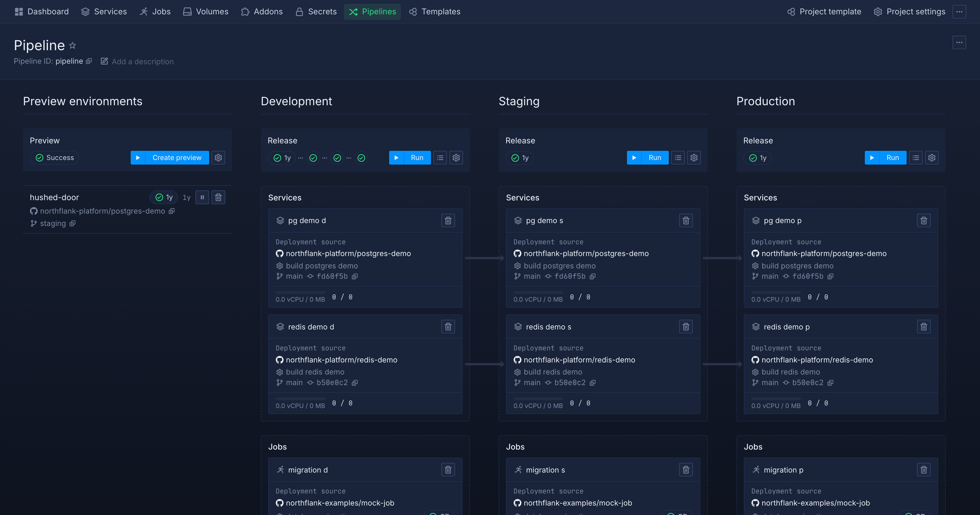Screen dimensions: 980x515
Task: Open Production release run history list
Action: 916,158
